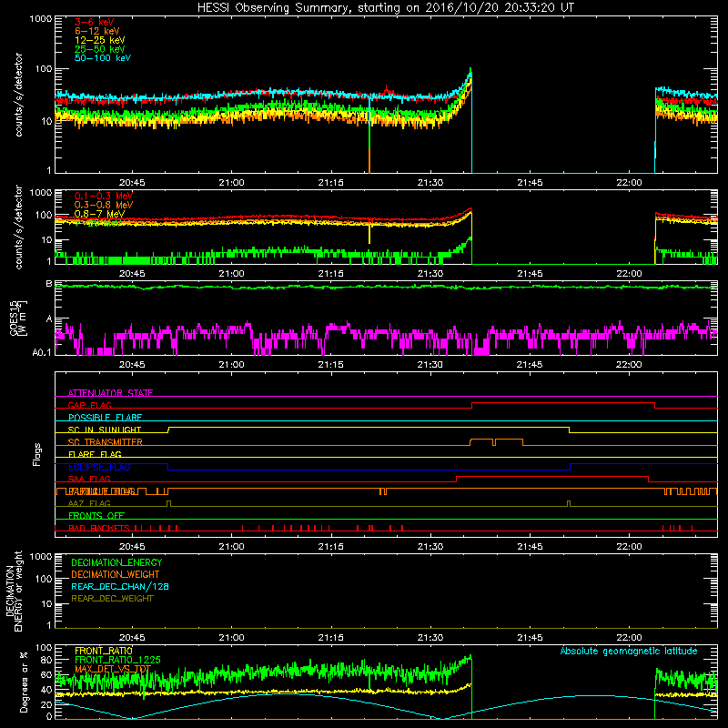Click the 22:00 tick under the Flags panel
This screenshot has height=728, width=728.
coord(629,547)
